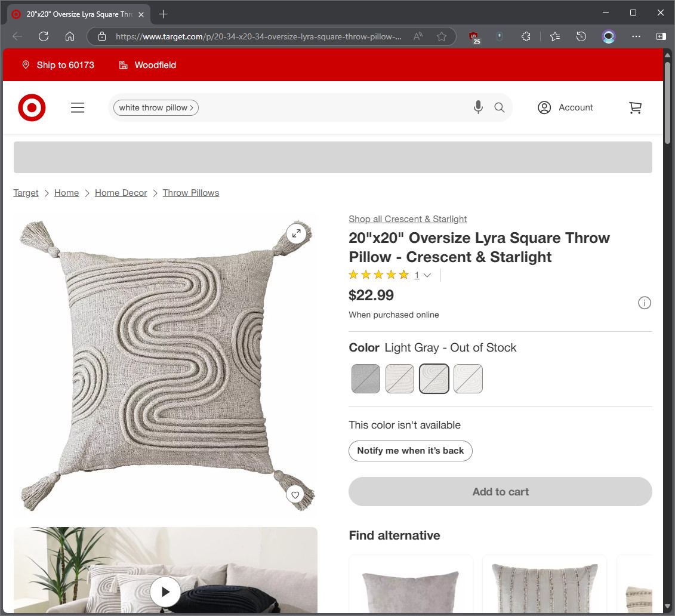The height and width of the screenshot is (616, 675).
Task: Click the Target bullseye logo
Action: [x=32, y=107]
